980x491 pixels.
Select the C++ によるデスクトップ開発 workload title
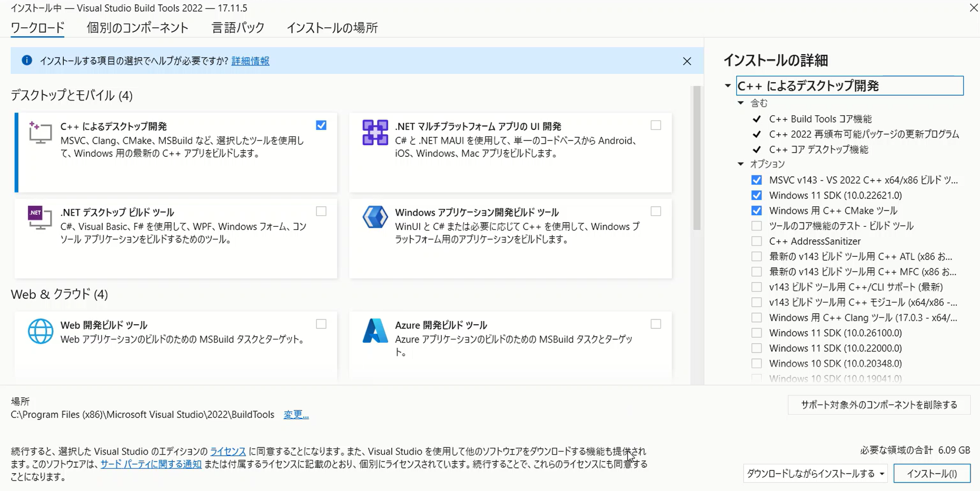114,126
